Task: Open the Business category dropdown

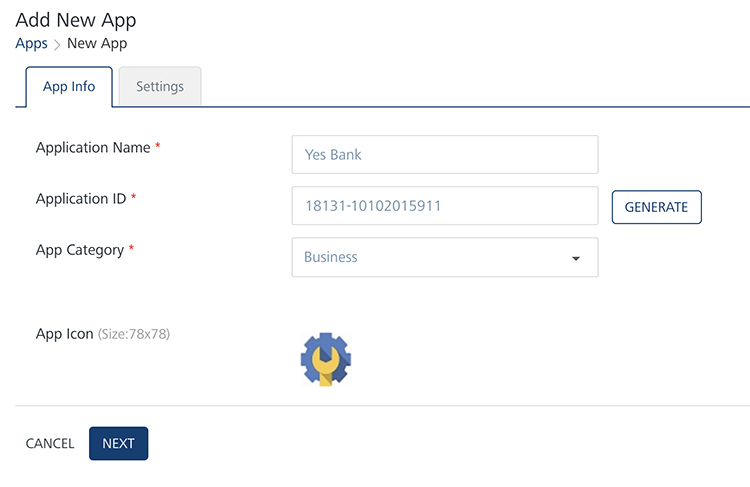Action: (444, 257)
